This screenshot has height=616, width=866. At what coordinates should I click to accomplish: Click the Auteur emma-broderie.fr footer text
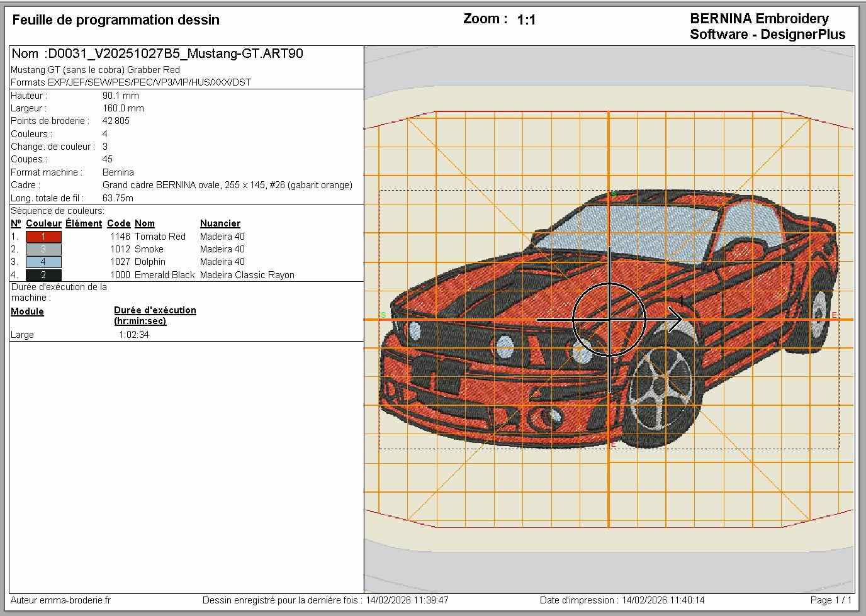click(60, 600)
